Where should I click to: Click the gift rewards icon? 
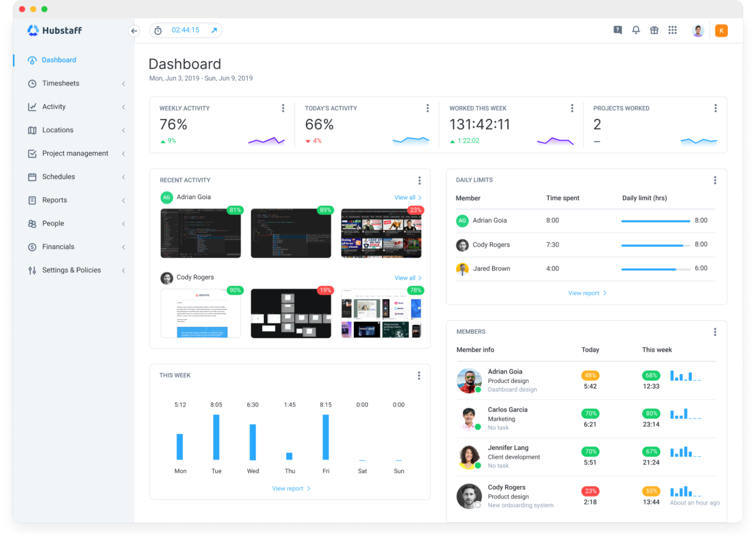tap(654, 30)
